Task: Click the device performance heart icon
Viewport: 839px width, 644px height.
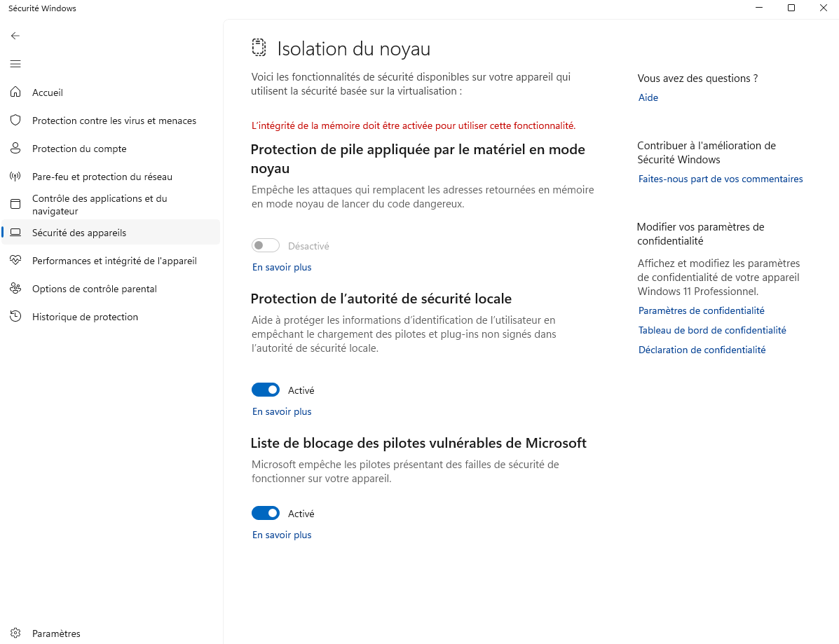Action: [15, 260]
